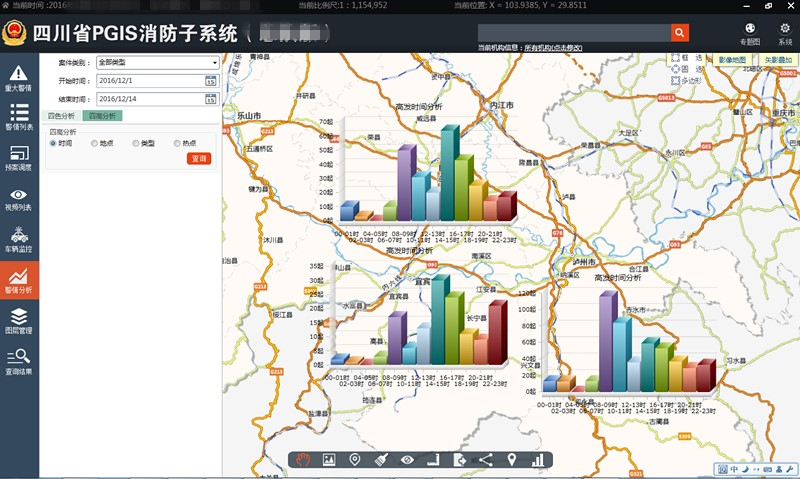Click the bar chart statistics icon in bottom toolbar
Image resolution: width=800 pixels, height=479 pixels.
click(538, 460)
